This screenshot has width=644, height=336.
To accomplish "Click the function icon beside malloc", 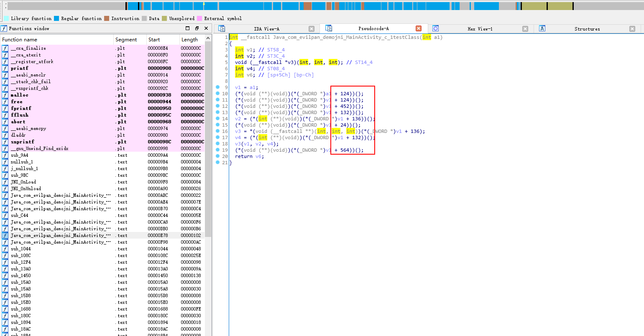I will 5,95.
